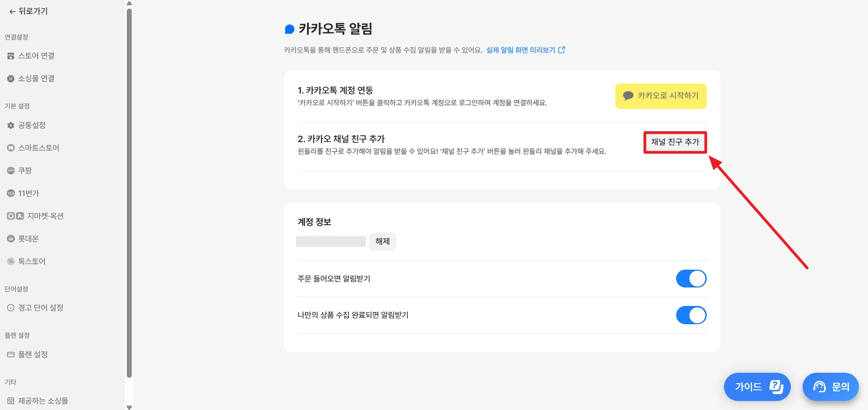Toggle 나만의 상품 수집 완료되면 알림받기 switch
This screenshot has height=410, width=868.
pos(691,315)
